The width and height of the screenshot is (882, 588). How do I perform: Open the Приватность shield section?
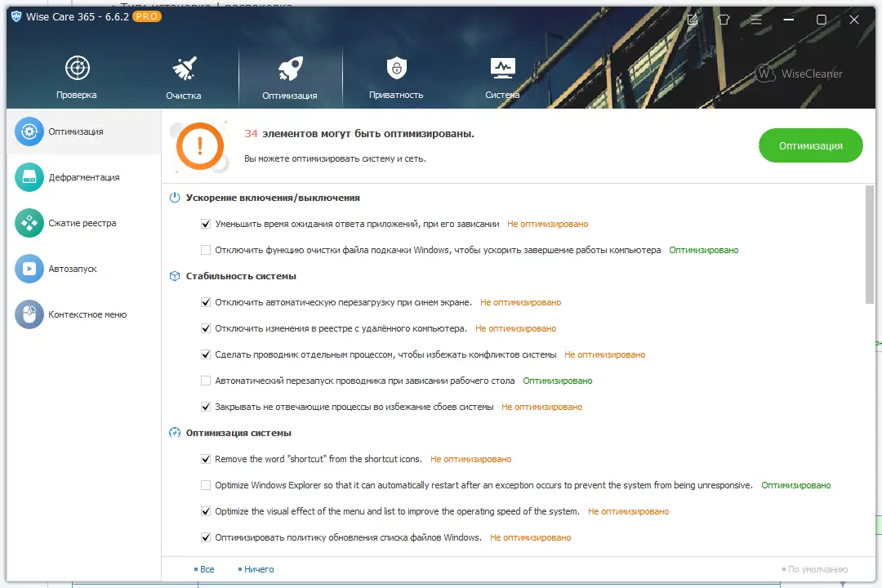pyautogui.click(x=396, y=78)
